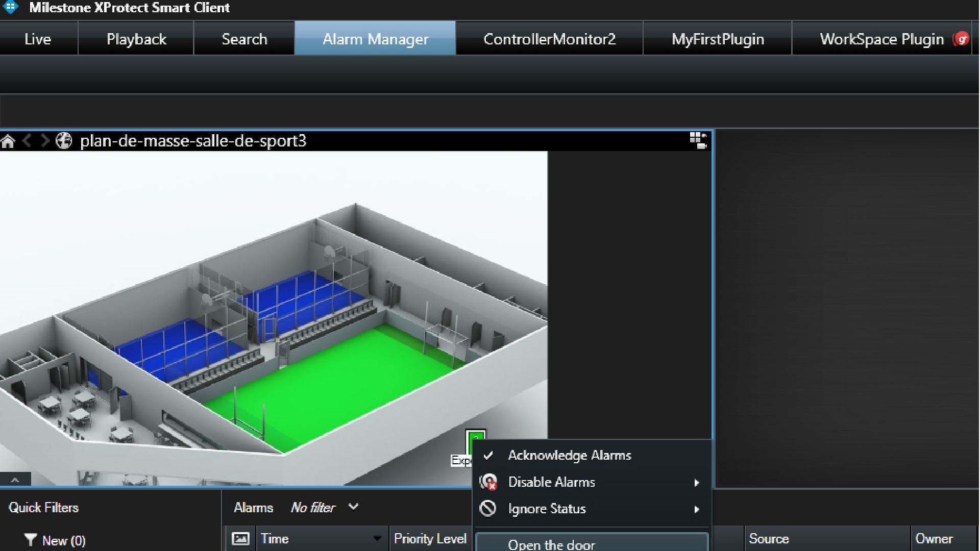
Task: Sort by the Time column header
Action: (322, 539)
